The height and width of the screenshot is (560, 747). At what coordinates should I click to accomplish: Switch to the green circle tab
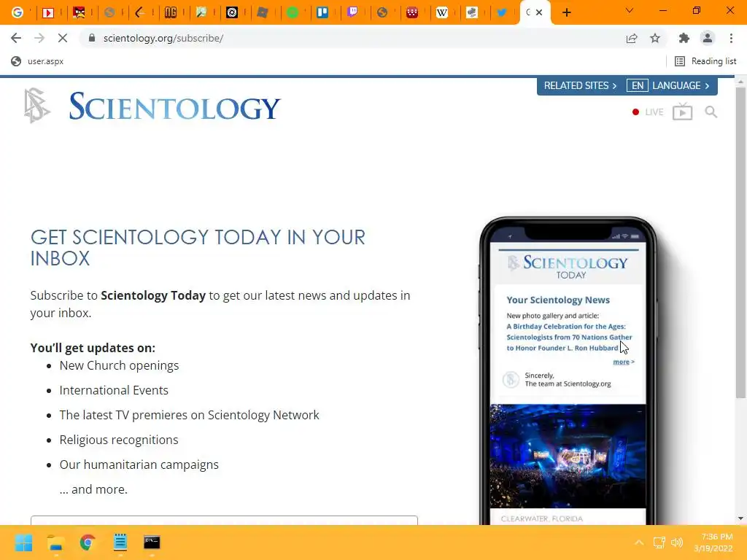[x=293, y=12]
